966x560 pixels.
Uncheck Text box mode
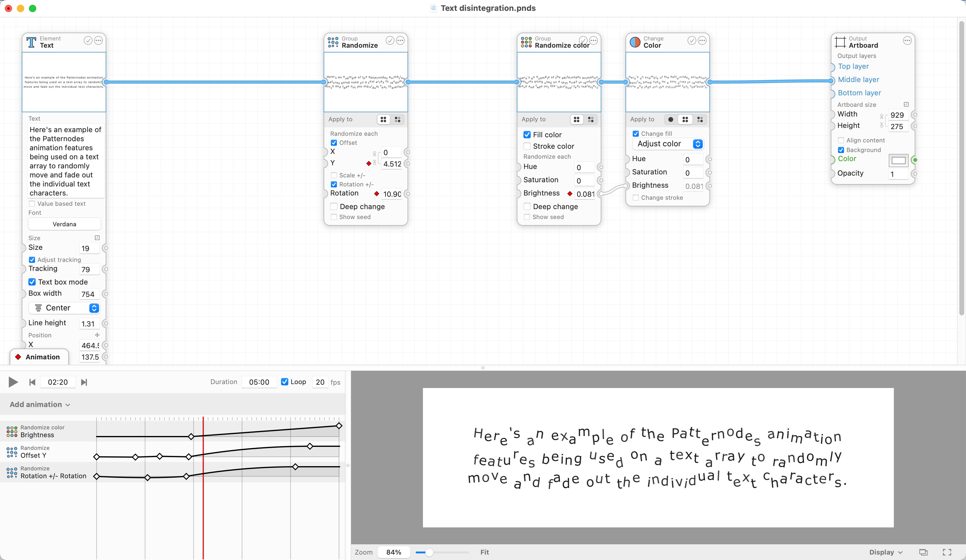point(32,282)
